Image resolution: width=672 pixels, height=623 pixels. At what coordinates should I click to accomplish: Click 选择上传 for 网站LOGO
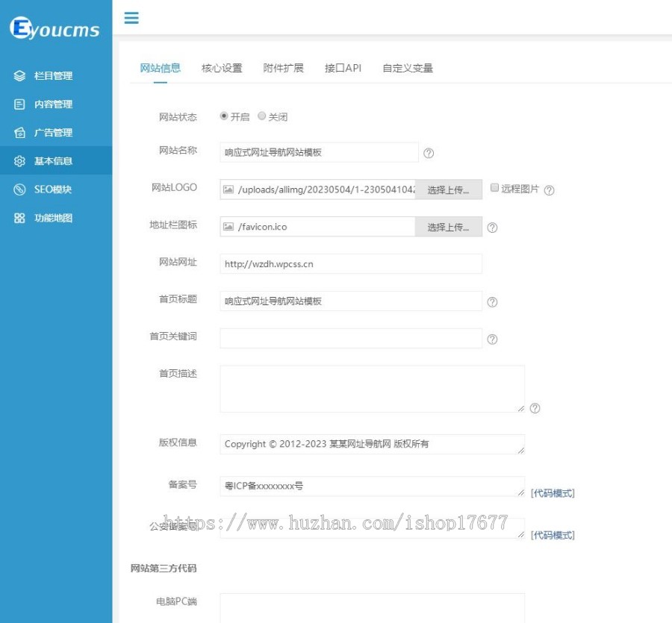pos(448,190)
